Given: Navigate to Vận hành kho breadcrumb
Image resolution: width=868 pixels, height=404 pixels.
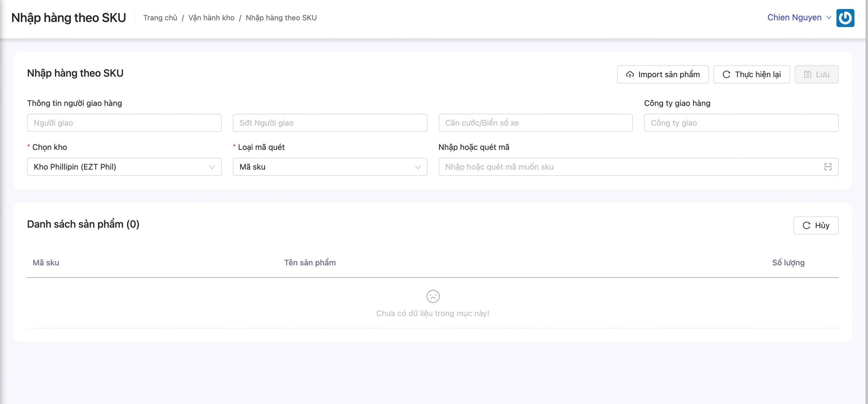Looking at the screenshot, I should point(211,18).
